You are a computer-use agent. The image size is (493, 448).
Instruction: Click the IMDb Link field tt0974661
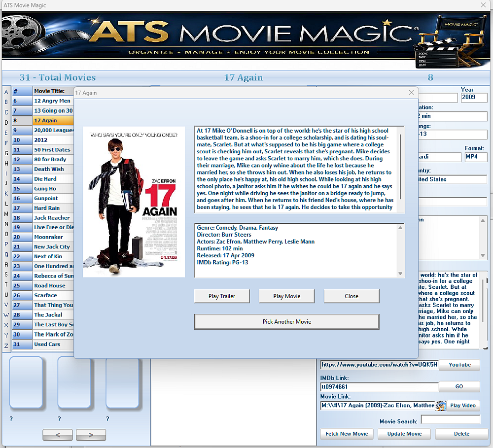pos(379,387)
